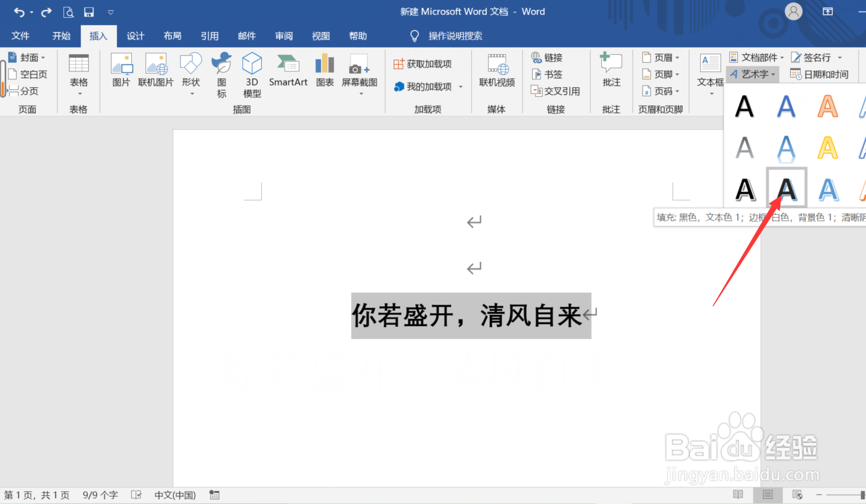Insert a 联机图片 online picture
Image resolution: width=866 pixels, height=504 pixels.
pos(156,70)
